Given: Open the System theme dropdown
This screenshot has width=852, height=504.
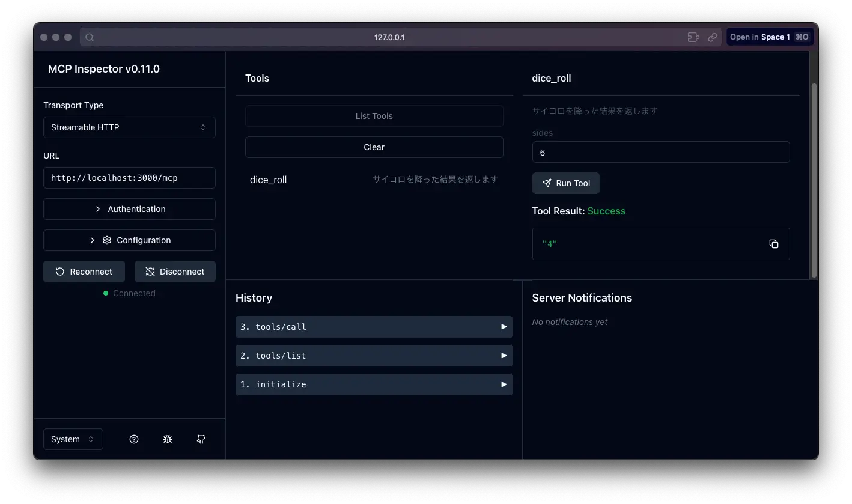Looking at the screenshot, I should (73, 439).
